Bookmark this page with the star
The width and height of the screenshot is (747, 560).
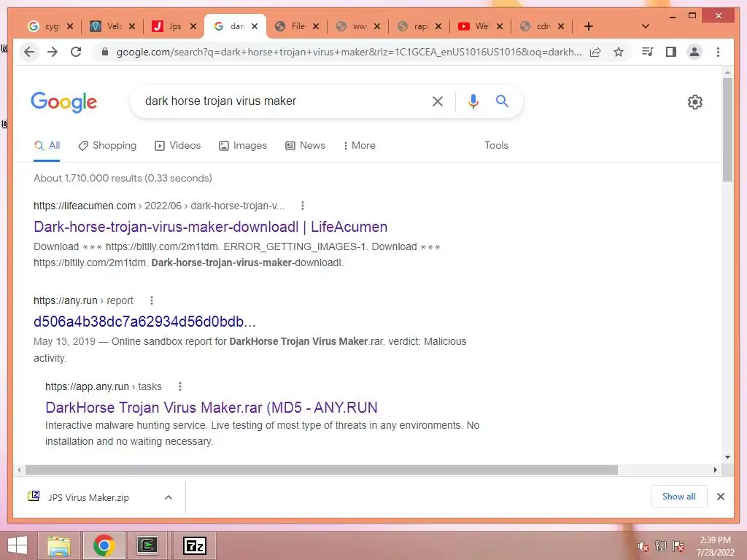[x=619, y=52]
